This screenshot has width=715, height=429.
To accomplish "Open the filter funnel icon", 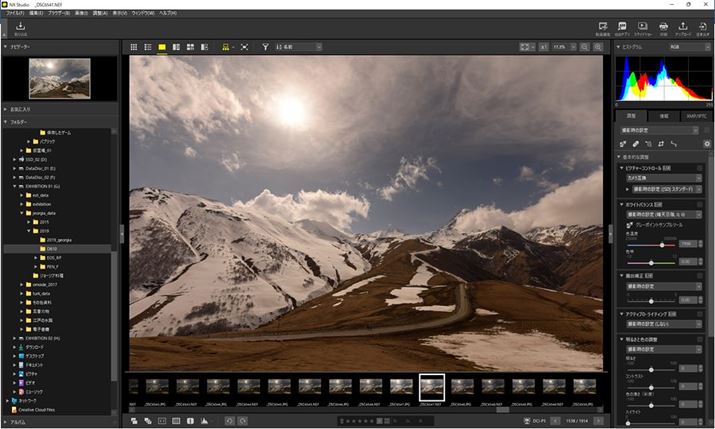I will [x=265, y=47].
